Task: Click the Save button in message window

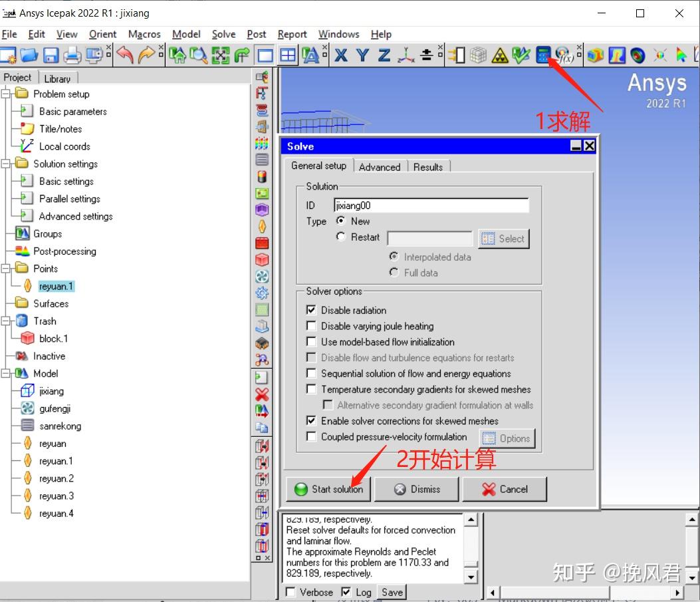Action: click(392, 592)
